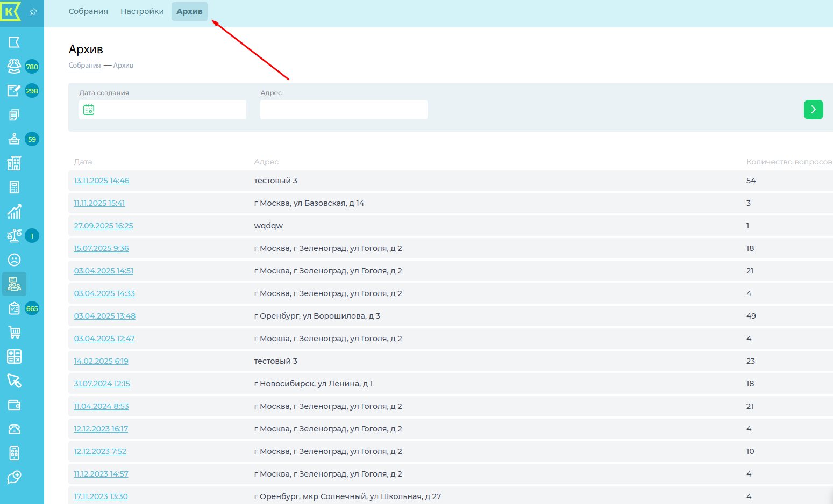833x504 pixels.
Task: Open the meeting dated 03.04.2025 13:48
Action: 104,316
